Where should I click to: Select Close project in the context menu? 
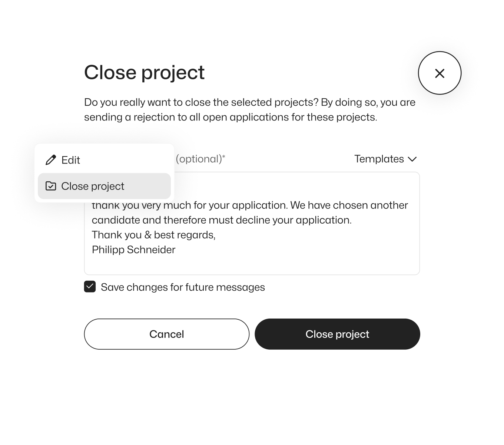[93, 186]
